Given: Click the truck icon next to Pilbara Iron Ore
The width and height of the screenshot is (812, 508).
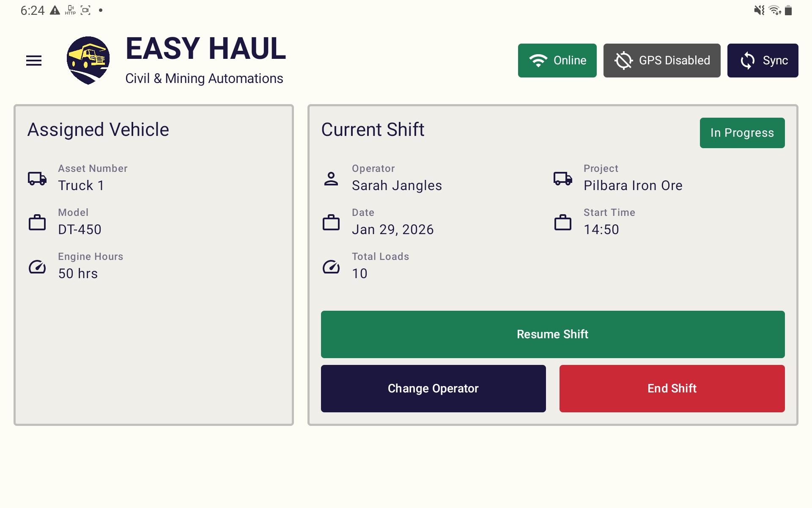Looking at the screenshot, I should (562, 179).
